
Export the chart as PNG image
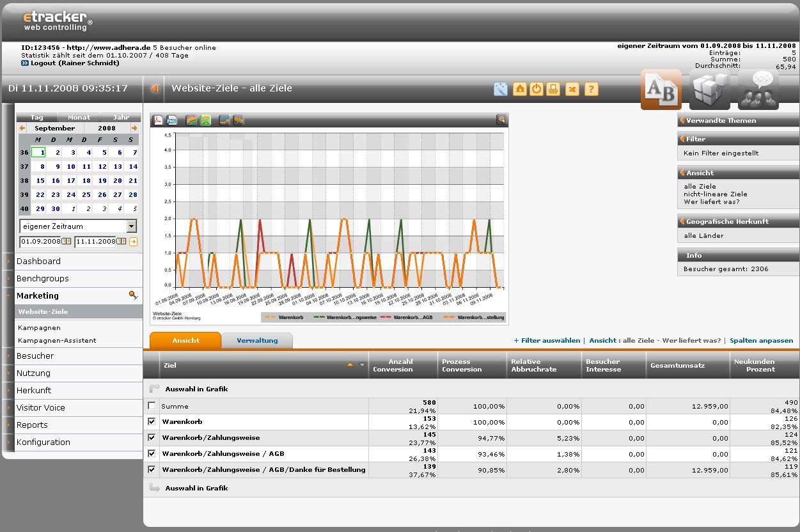click(x=171, y=120)
